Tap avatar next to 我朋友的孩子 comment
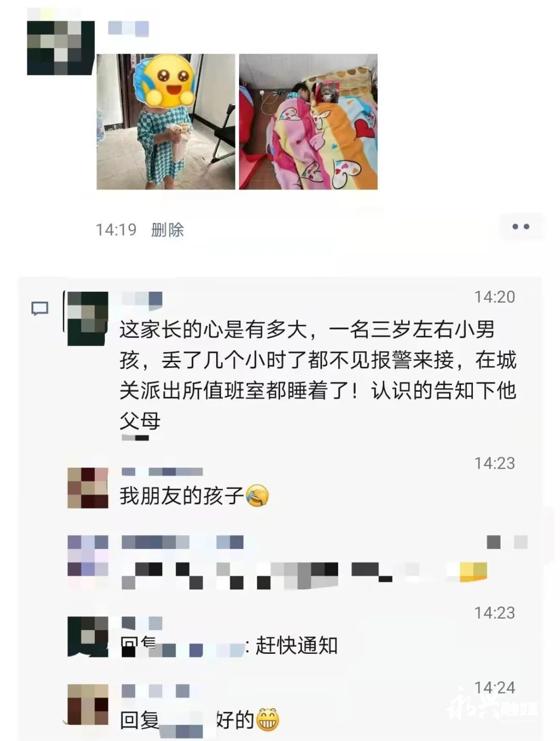The width and height of the screenshot is (560, 741). [88, 488]
